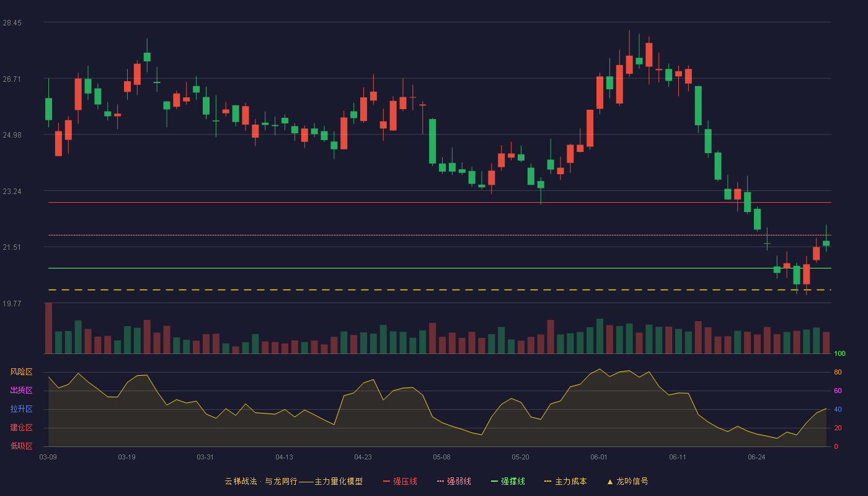Toggle the 龙吟信号 triangle legend item
The height and width of the screenshot is (496, 868).
pyautogui.click(x=627, y=481)
